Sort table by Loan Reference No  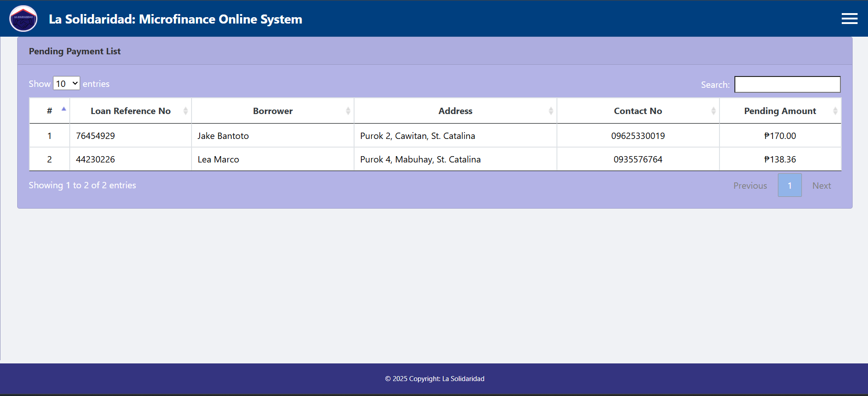click(x=131, y=111)
